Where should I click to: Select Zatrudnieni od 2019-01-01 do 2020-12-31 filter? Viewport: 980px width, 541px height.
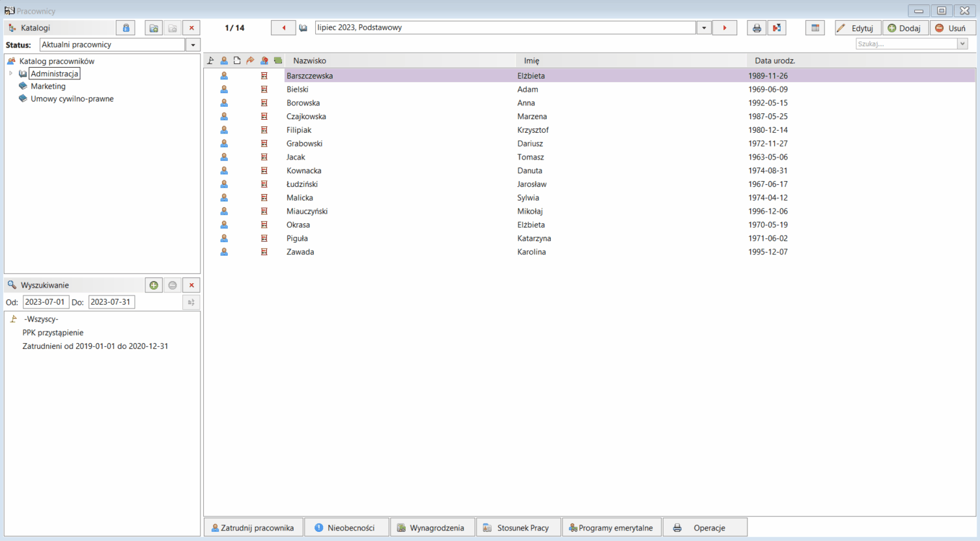click(x=95, y=346)
